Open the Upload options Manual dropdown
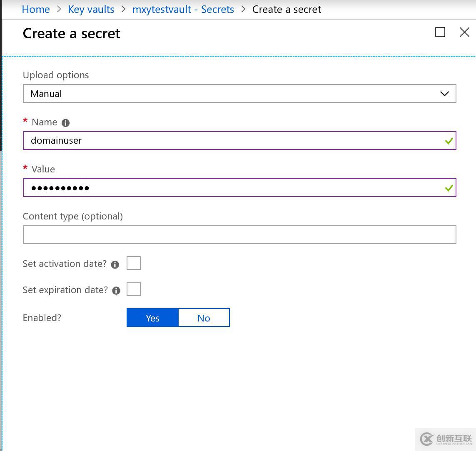Image resolution: width=476 pixels, height=451 pixels. point(233,94)
